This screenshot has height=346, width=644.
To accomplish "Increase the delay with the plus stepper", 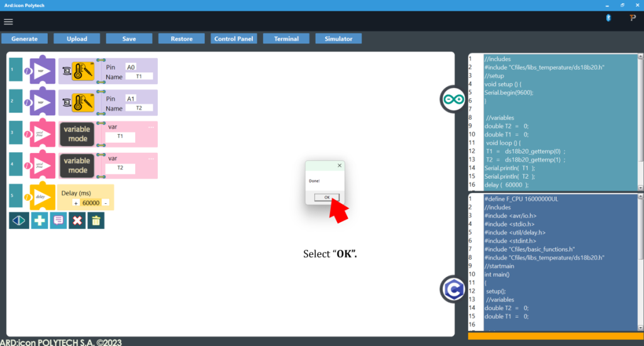I will (x=75, y=203).
